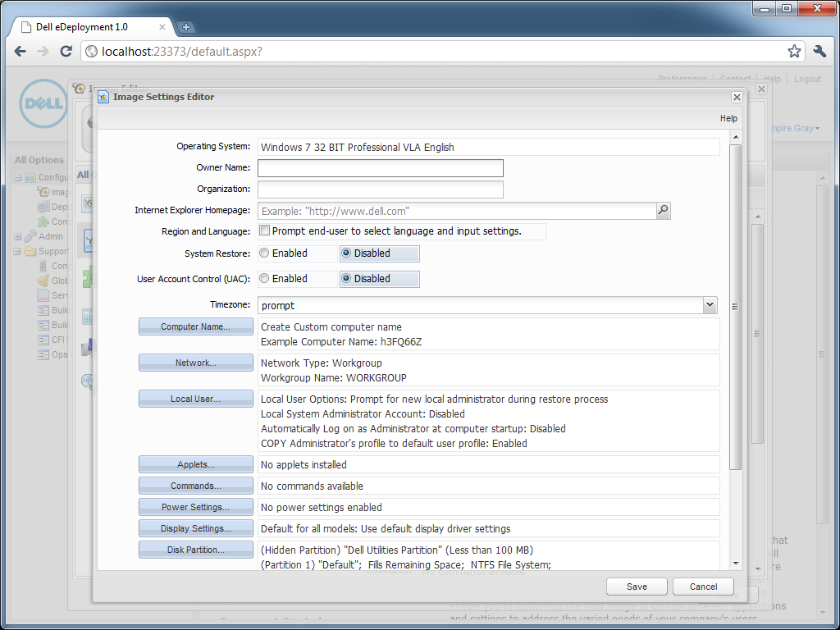
Task: Open the Network... settings
Action: [x=195, y=363]
